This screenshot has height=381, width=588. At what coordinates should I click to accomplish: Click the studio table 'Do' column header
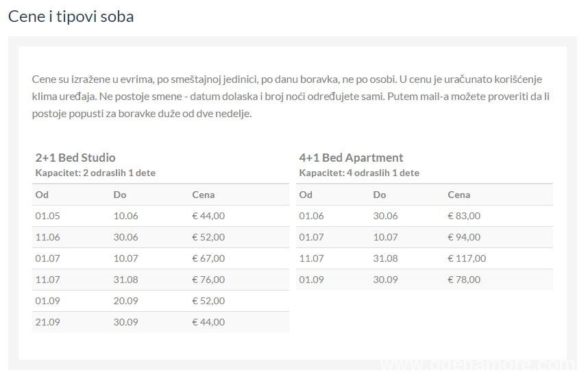tap(120, 195)
